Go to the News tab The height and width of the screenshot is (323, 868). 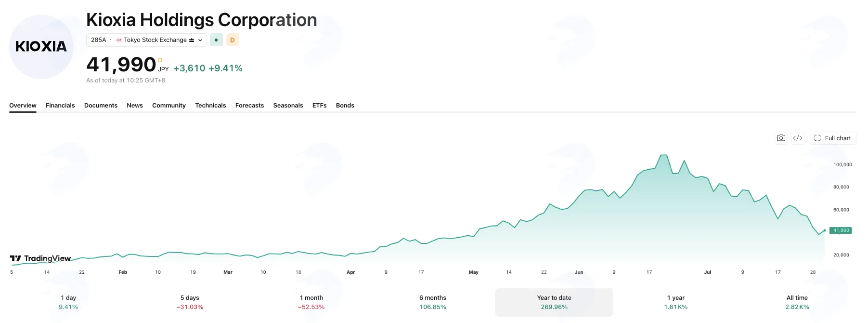tap(135, 106)
